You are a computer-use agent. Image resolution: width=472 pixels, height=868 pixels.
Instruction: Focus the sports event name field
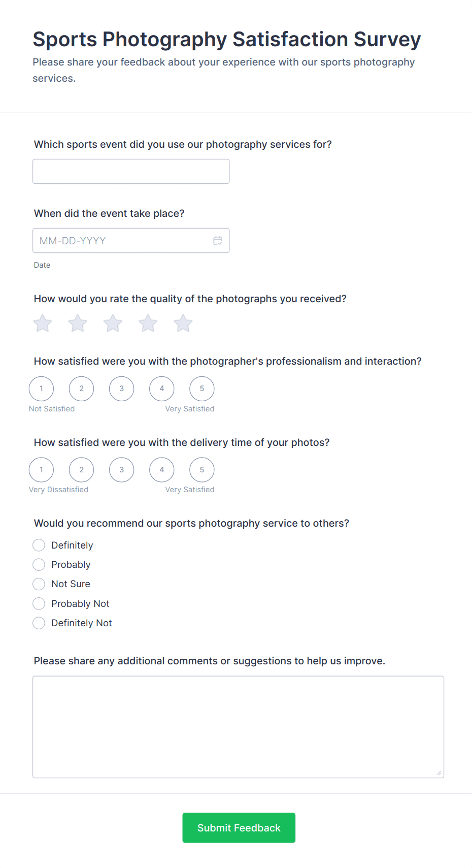click(131, 172)
